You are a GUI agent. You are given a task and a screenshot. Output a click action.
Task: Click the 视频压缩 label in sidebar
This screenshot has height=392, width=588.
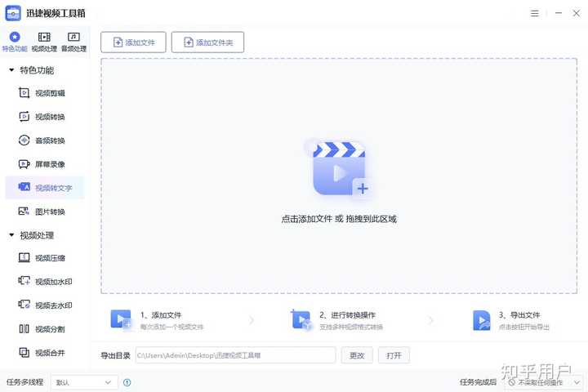[x=50, y=258]
